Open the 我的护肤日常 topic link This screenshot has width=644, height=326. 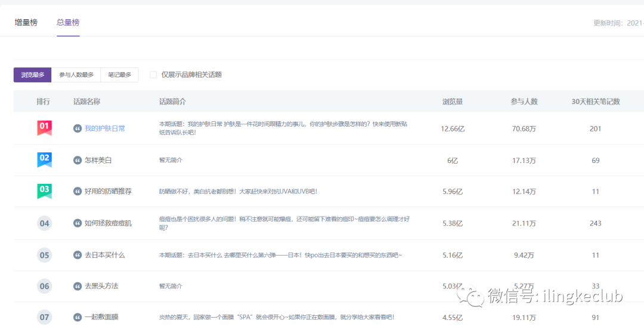point(105,129)
